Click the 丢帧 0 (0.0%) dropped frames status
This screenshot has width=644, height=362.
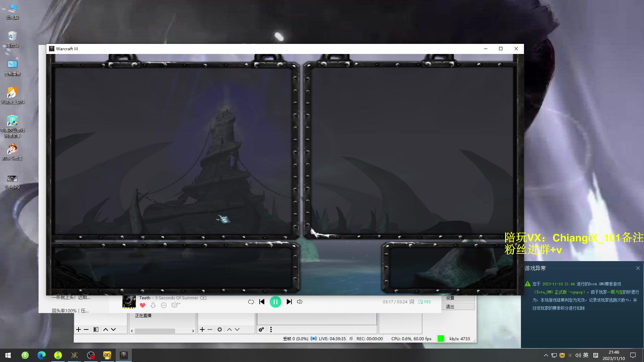click(296, 339)
